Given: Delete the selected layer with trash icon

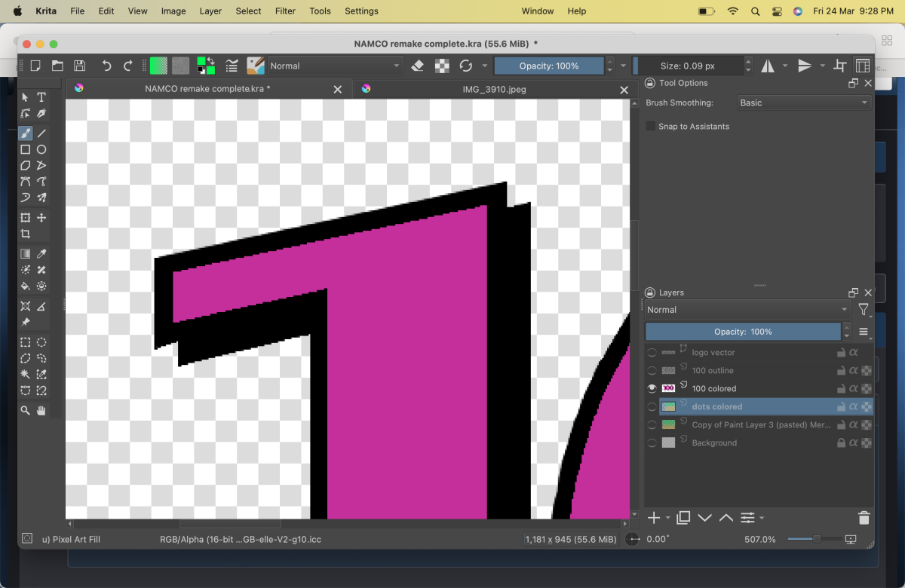Looking at the screenshot, I should point(864,518).
